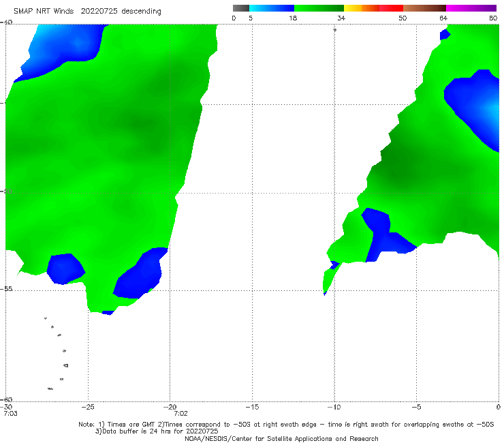The height and width of the screenshot is (443, 504).
Task: Click the color bar label '18'
Action: pyautogui.click(x=293, y=18)
